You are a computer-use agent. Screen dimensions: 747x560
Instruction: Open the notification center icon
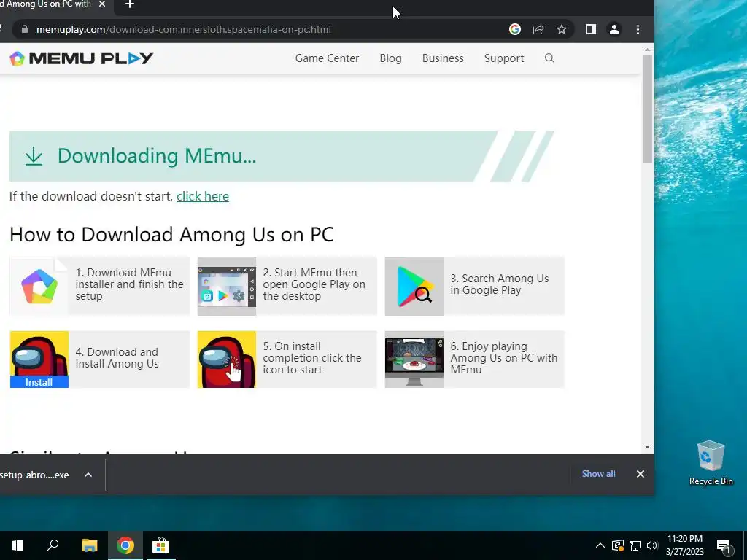pyautogui.click(x=724, y=546)
